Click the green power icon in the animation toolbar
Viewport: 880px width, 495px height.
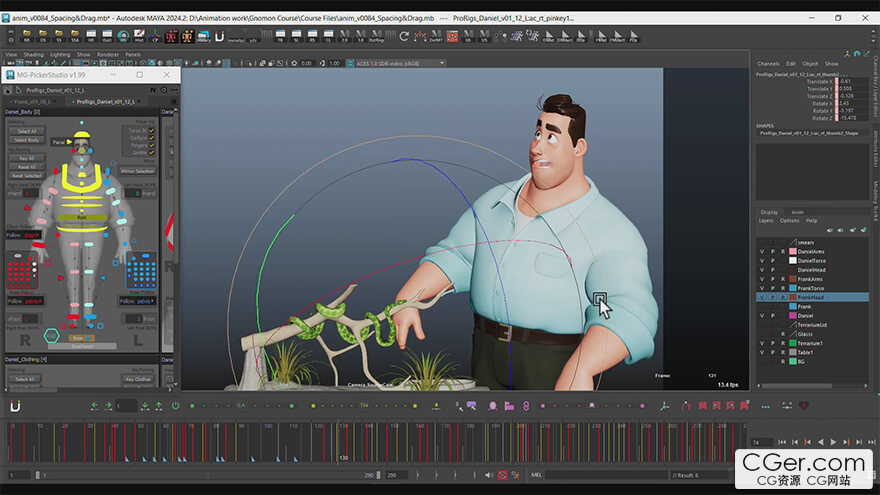click(175, 406)
